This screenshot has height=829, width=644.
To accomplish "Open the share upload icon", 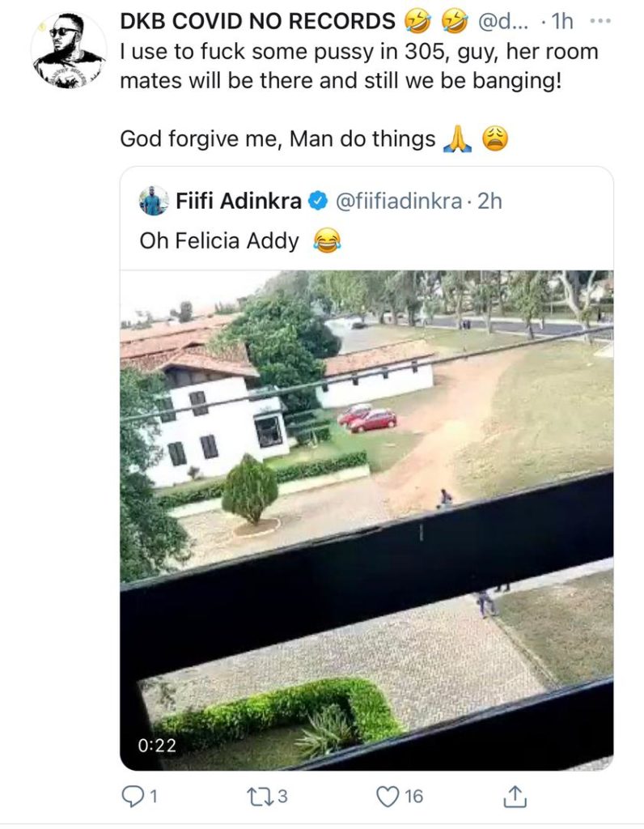I will (515, 797).
